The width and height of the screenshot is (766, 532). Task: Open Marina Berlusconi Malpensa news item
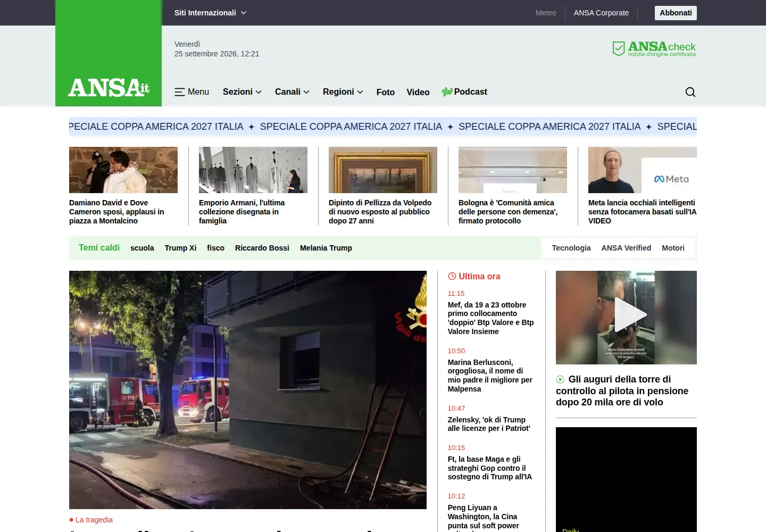pyautogui.click(x=491, y=376)
